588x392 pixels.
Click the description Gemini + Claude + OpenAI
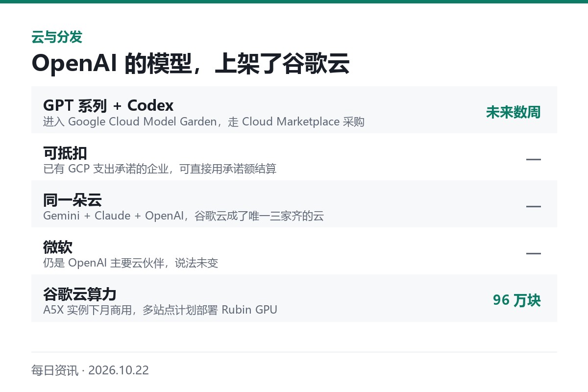coord(183,216)
